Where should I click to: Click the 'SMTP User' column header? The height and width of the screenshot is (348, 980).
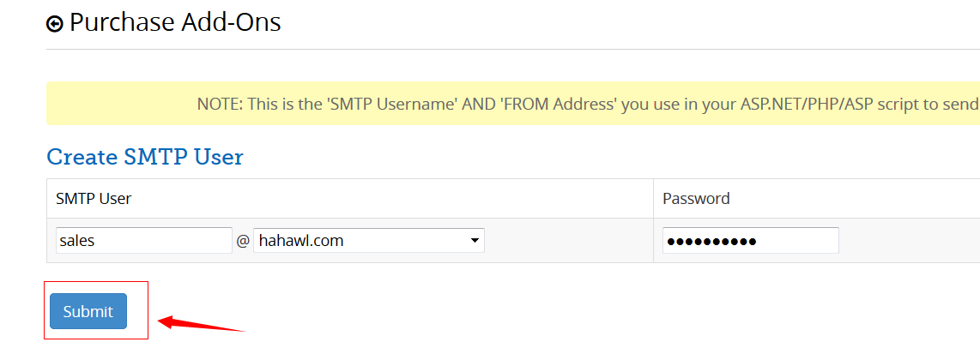pos(94,199)
